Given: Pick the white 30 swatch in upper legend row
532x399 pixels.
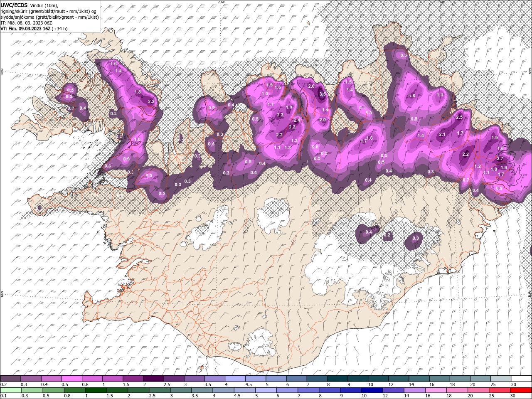Looking at the screenshot, I should [520, 379].
